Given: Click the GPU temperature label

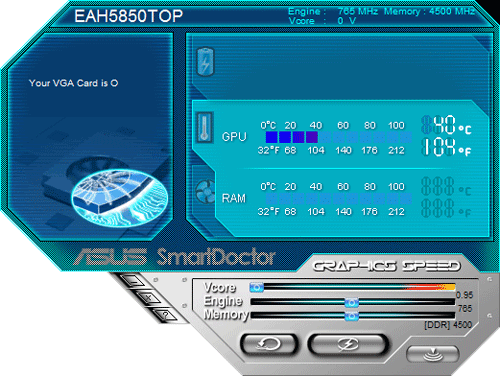Looking at the screenshot, I should pyautogui.click(x=234, y=137).
